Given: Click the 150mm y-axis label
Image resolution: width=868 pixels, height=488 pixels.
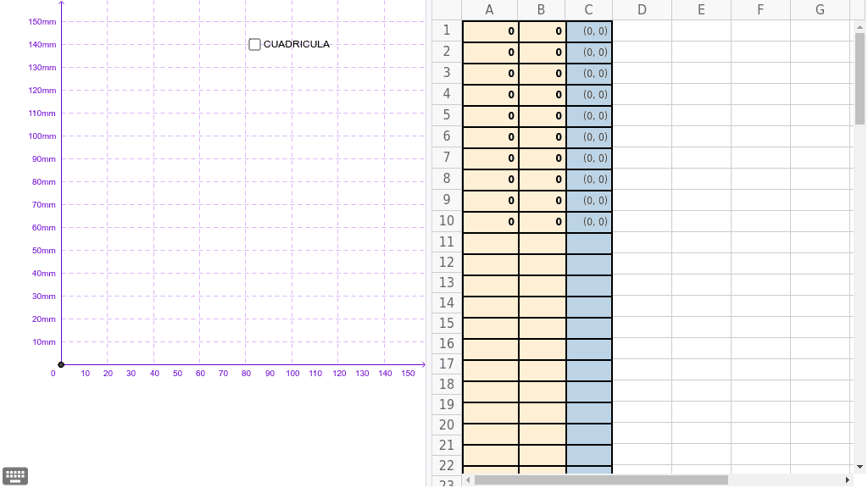Looking at the screenshot, I should [42, 21].
